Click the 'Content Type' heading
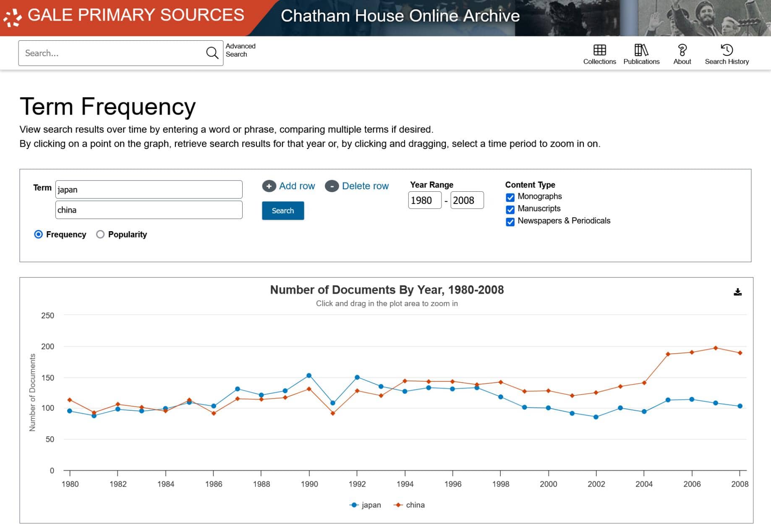This screenshot has height=532, width=771. (x=530, y=185)
